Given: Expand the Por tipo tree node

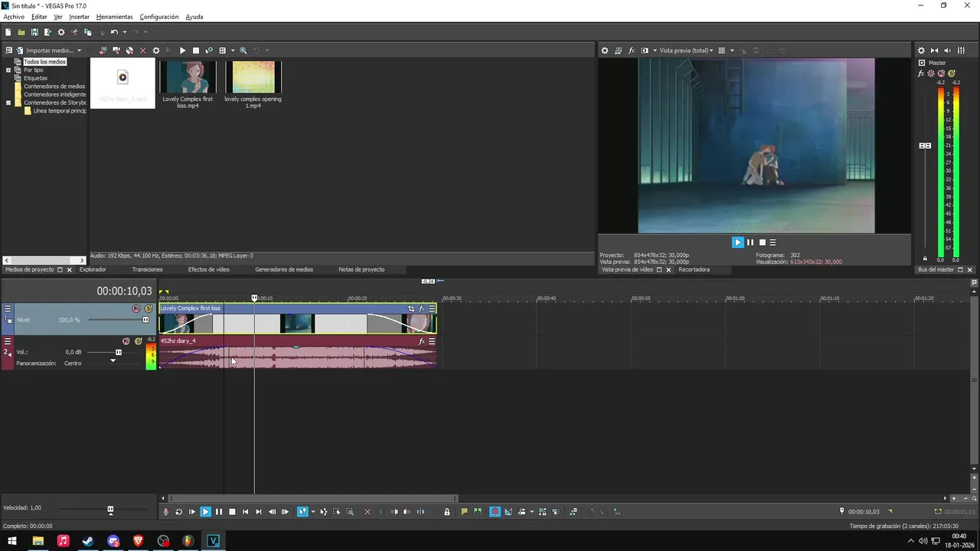Looking at the screenshot, I should coord(8,70).
